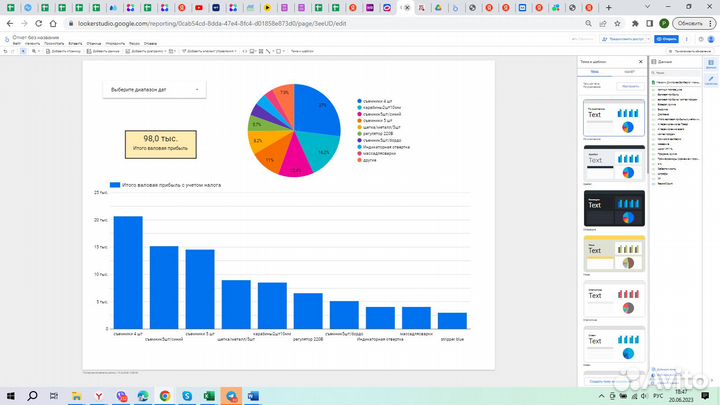This screenshot has height=405, width=720.
Task: Open Windows Start menu
Action: [x=12, y=396]
